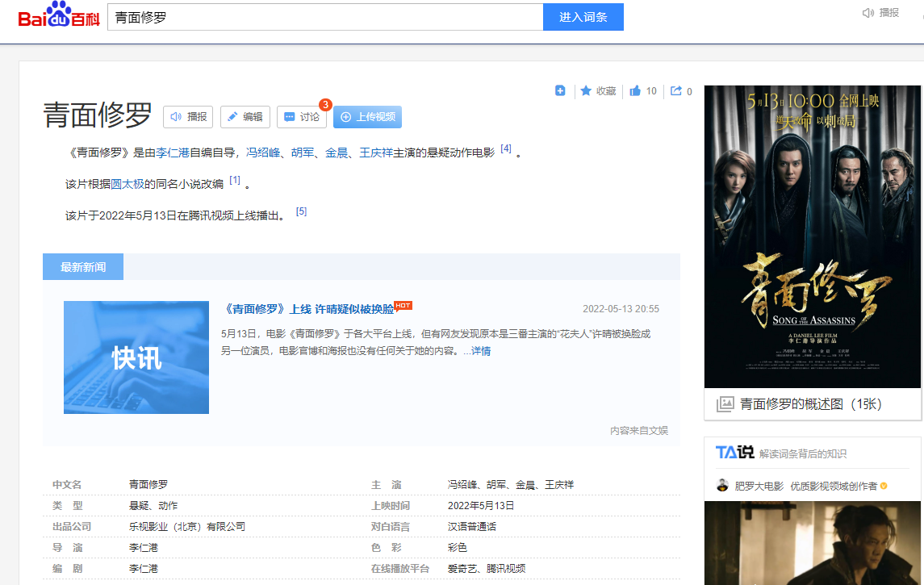Click the thumbs-up like icon
The image size is (924, 585).
tap(634, 90)
